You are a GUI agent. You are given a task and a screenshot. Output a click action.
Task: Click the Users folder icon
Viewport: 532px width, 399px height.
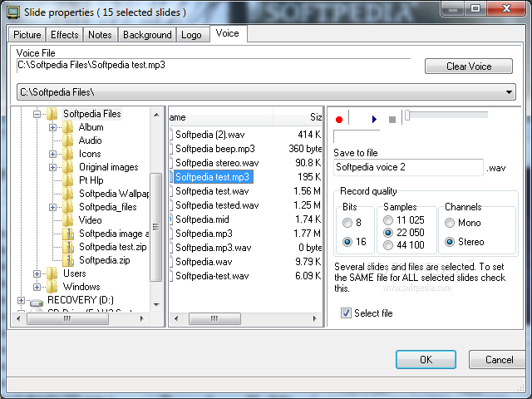coord(52,273)
